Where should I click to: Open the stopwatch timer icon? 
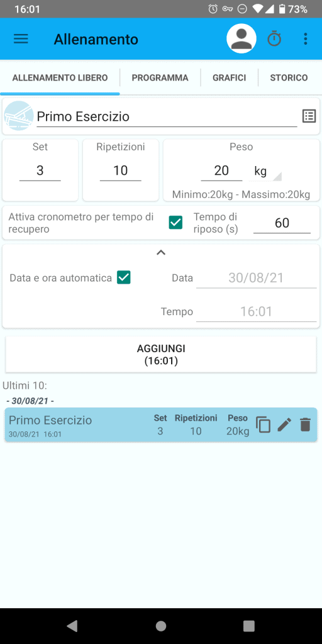tap(274, 39)
